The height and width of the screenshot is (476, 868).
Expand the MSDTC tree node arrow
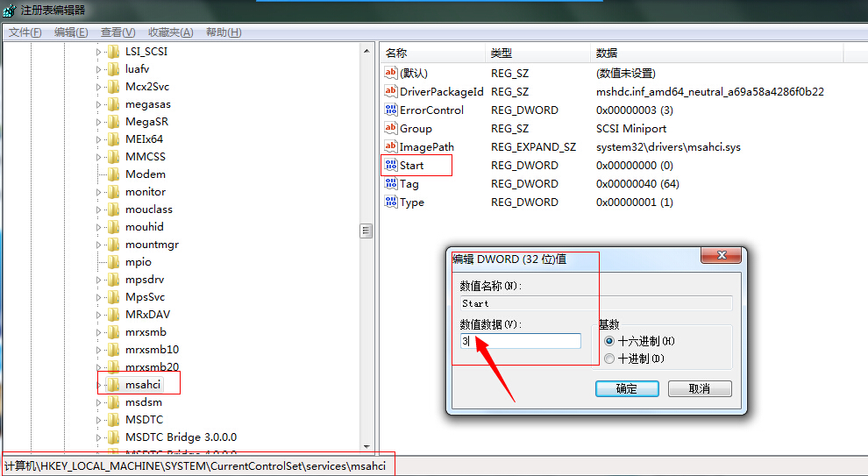click(99, 420)
